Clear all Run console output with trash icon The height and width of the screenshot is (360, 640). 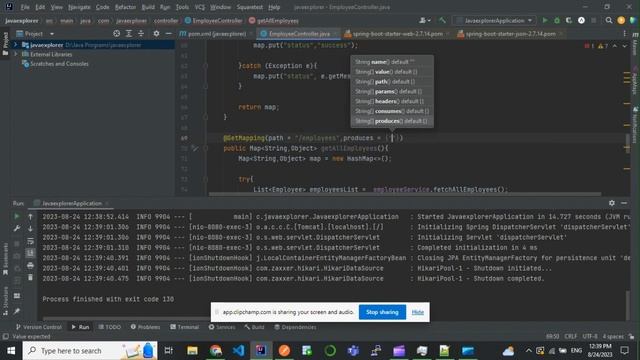(30, 278)
